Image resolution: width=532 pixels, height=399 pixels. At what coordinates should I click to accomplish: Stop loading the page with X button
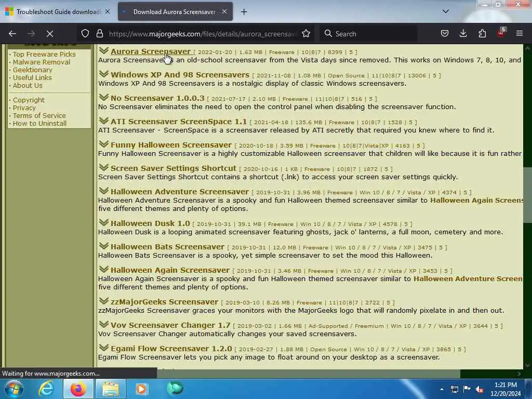point(50,34)
